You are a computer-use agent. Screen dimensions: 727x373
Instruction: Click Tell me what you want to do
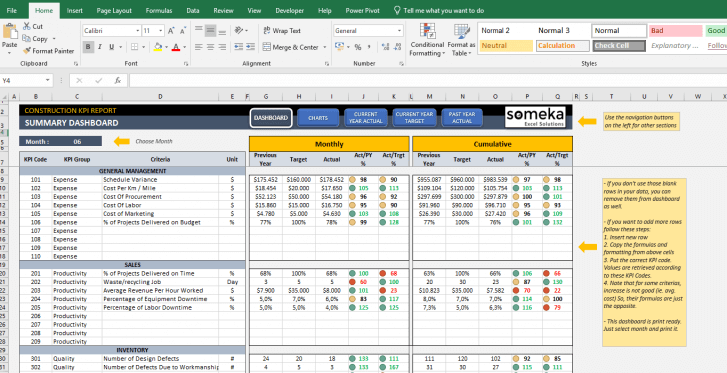(439, 10)
